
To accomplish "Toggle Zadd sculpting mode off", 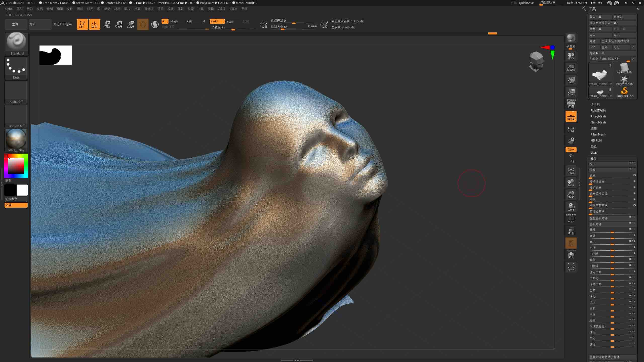I will coord(216,21).
